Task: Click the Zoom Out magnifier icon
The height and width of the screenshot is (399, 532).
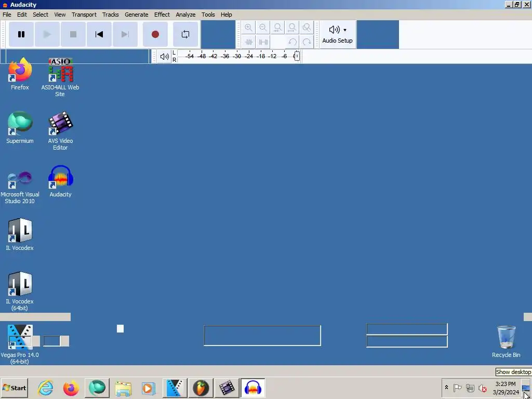Action: click(x=263, y=28)
